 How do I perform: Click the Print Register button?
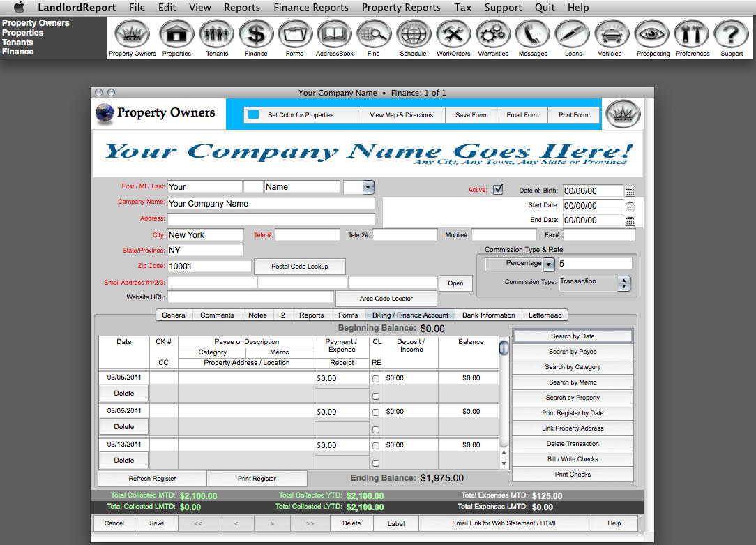click(257, 479)
